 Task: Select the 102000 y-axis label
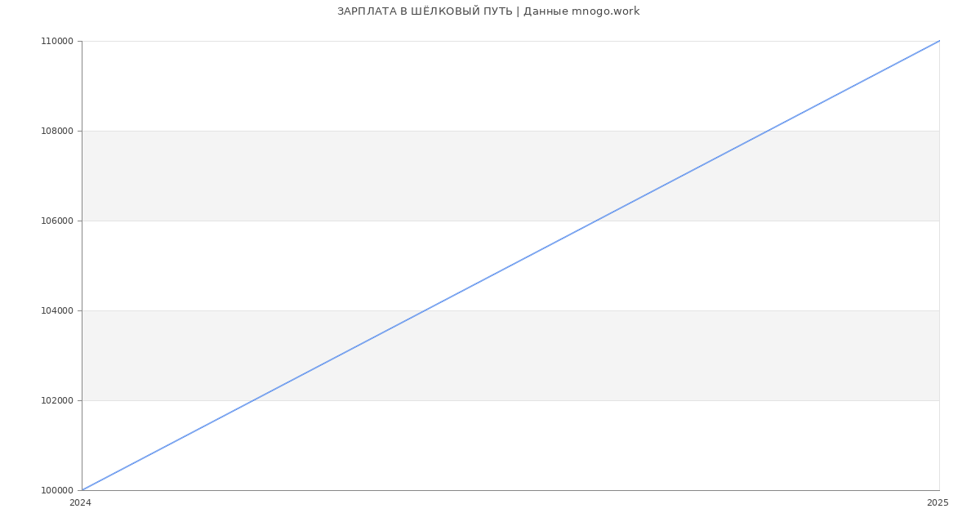coord(57,400)
